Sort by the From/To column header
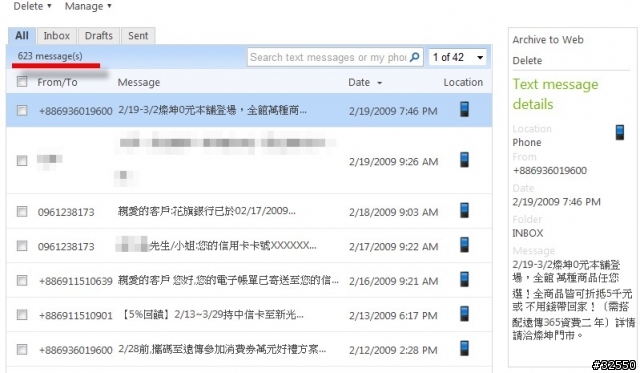 tap(57, 82)
